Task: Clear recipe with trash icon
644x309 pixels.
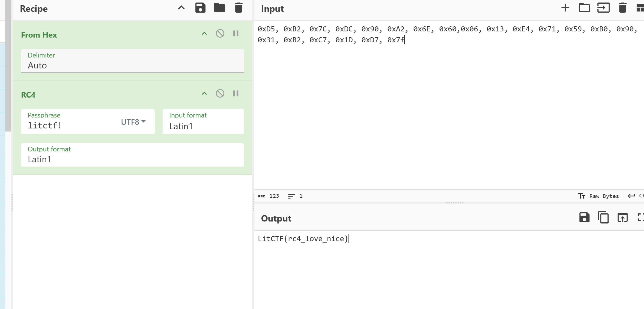Action: (x=238, y=8)
